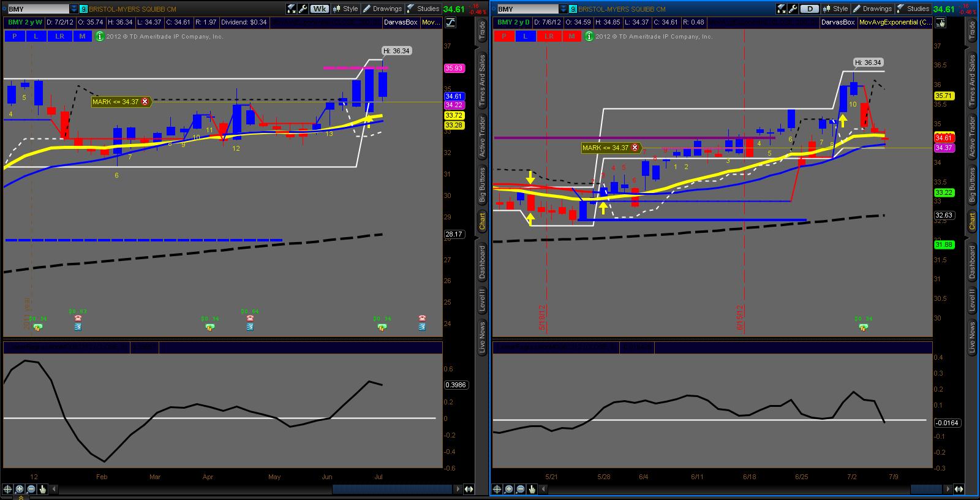980x500 pixels.
Task: Open symbol dropdown arrow in right chart
Action: click(x=563, y=9)
